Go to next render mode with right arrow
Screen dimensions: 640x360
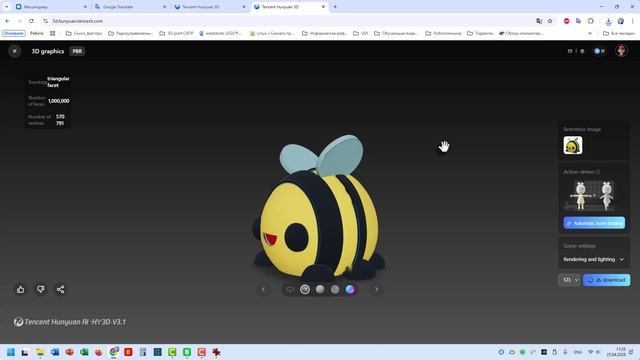[x=376, y=289]
